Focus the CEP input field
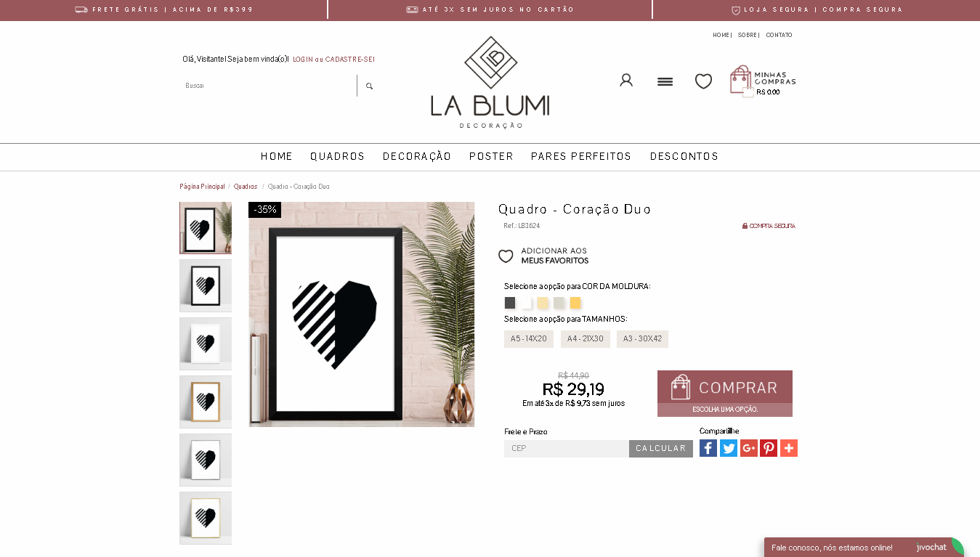This screenshot has width=980, height=557. [x=567, y=449]
